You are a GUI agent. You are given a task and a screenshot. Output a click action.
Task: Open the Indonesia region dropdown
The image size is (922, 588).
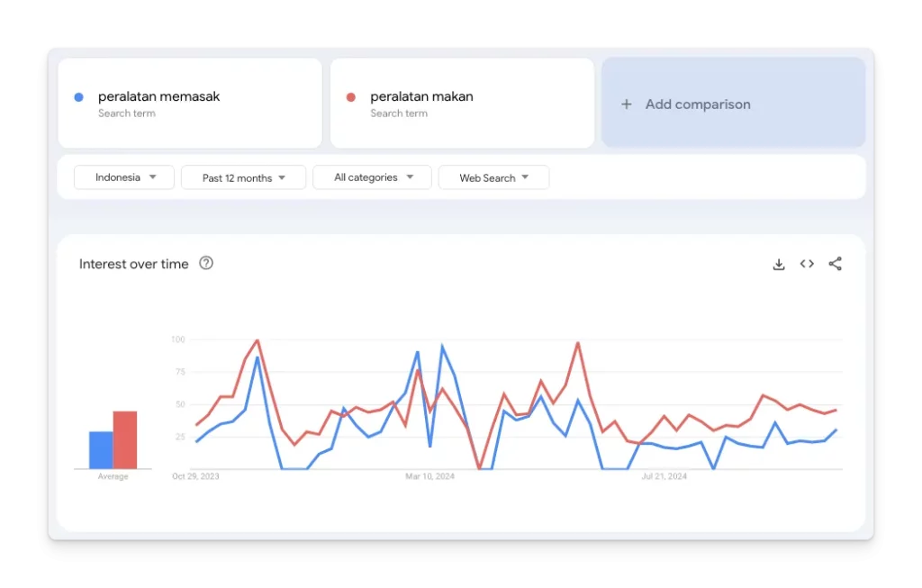[x=124, y=177]
